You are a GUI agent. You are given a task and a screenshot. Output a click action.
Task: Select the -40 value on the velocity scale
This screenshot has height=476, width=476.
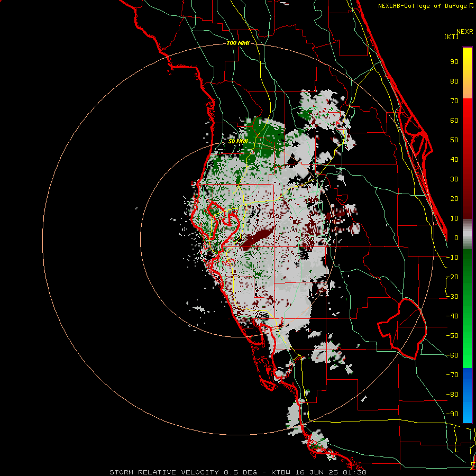pyautogui.click(x=452, y=316)
